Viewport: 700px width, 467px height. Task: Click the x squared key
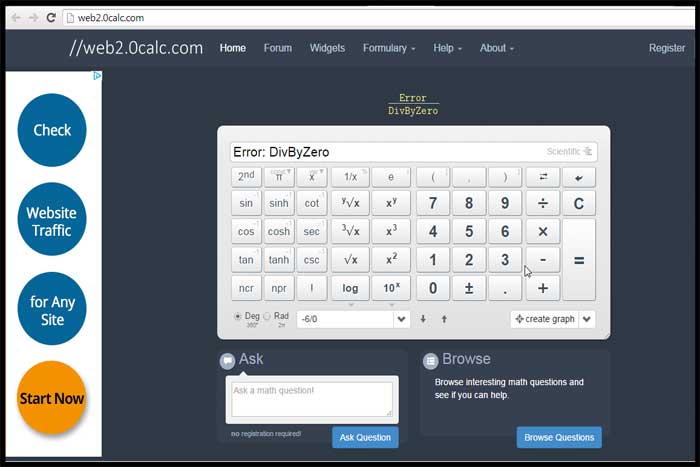[391, 260]
